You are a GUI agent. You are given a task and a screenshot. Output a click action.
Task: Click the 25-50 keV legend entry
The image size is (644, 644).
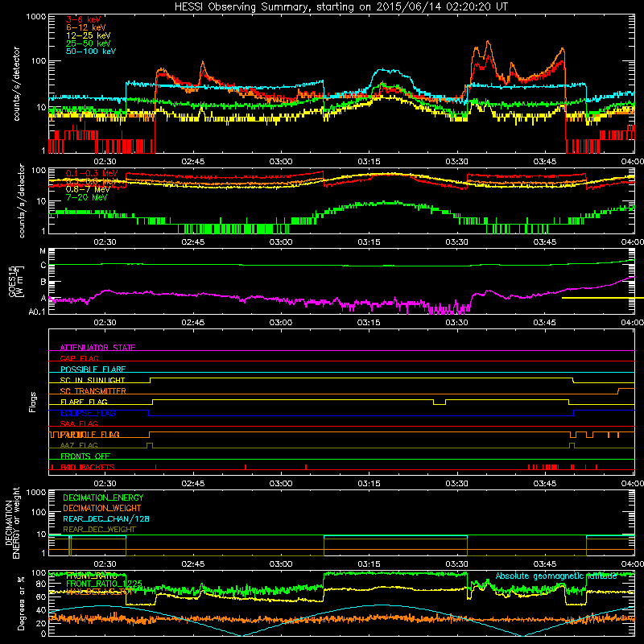[89, 43]
